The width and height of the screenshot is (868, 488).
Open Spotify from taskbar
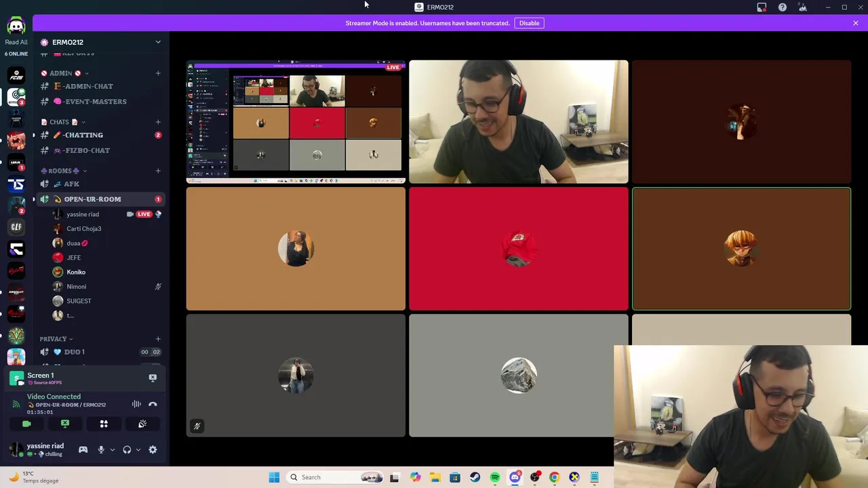495,477
